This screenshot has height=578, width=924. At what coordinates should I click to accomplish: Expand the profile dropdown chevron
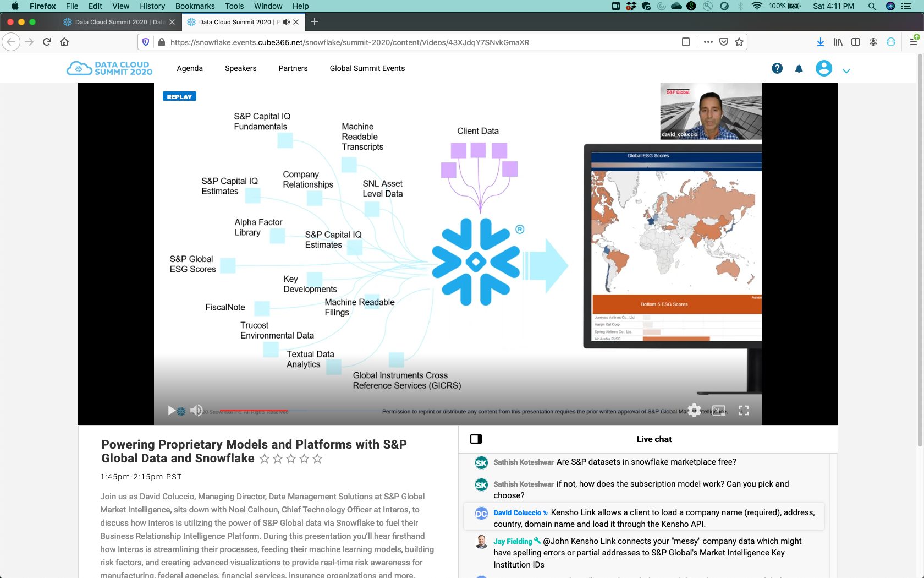point(846,71)
